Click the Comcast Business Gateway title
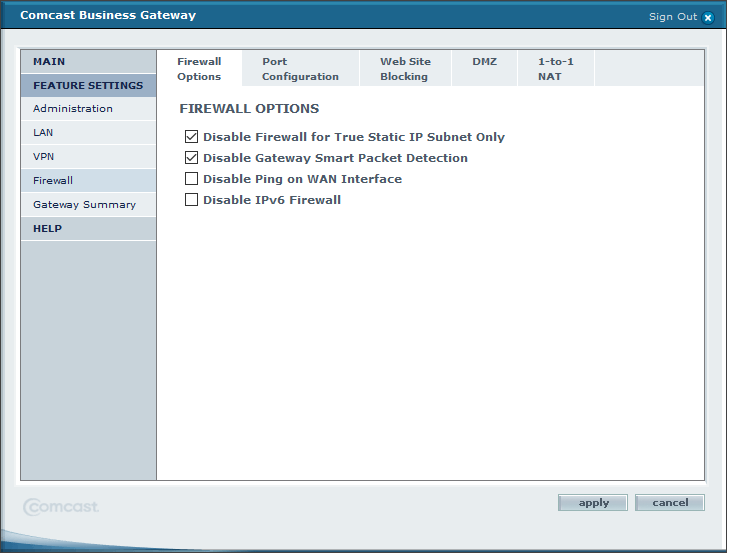This screenshot has height=554, width=729. [x=108, y=15]
